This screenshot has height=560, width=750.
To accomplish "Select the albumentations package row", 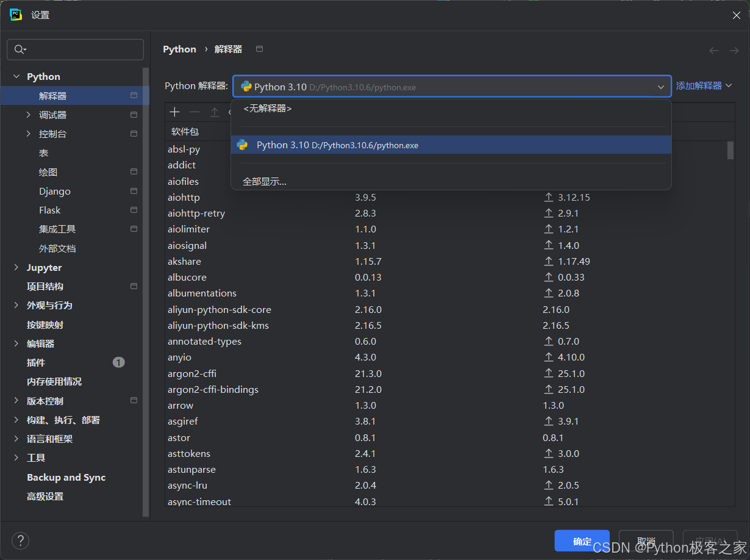I will click(446, 293).
